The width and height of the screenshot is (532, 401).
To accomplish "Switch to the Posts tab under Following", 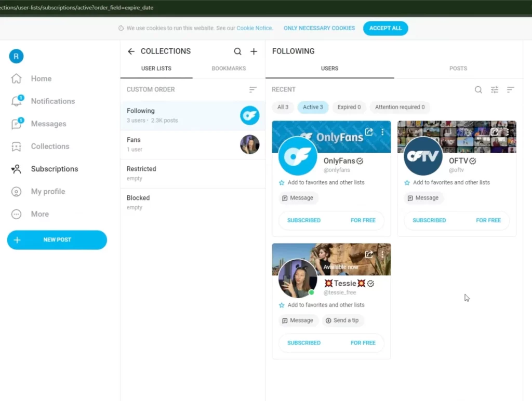I will 458,68.
